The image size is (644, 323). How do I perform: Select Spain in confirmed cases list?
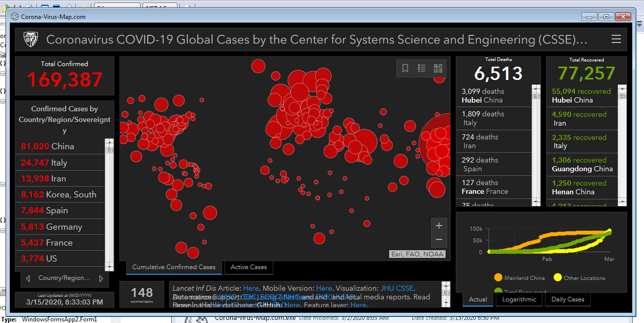coord(60,210)
